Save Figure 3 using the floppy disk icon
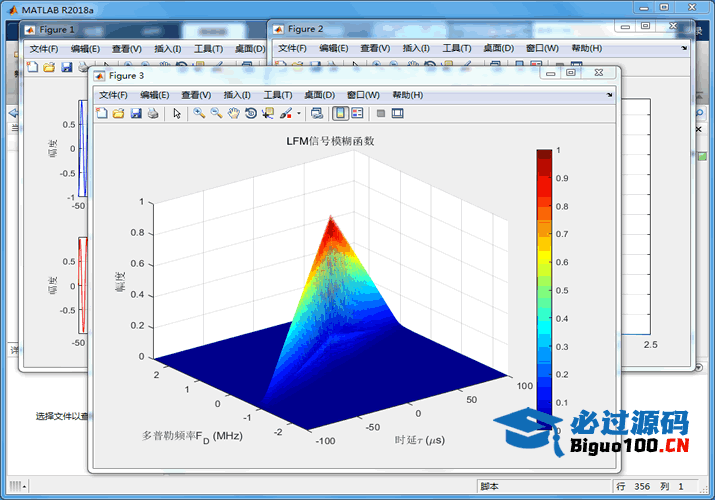The height and width of the screenshot is (500, 715). [x=135, y=114]
